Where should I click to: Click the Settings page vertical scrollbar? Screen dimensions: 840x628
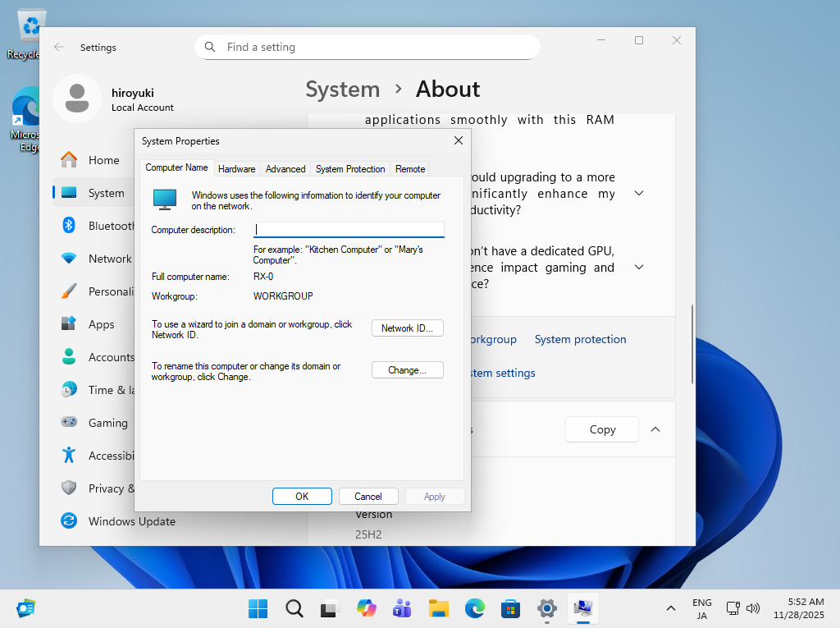tap(692, 344)
